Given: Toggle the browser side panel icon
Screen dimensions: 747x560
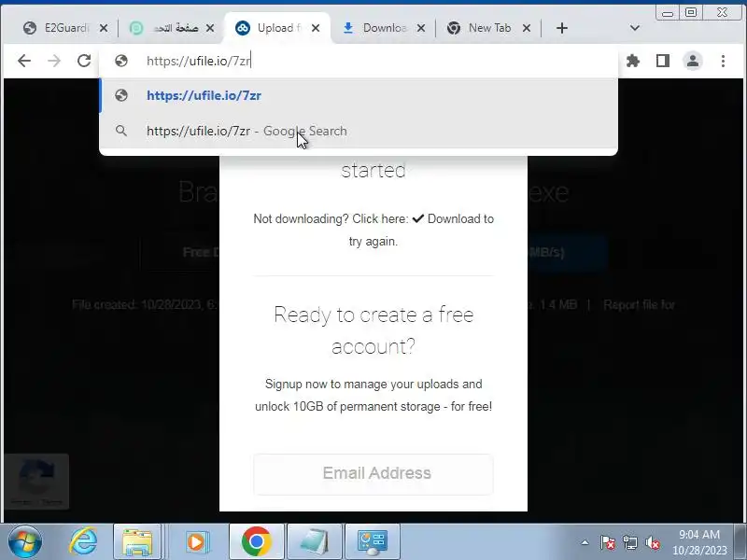Looking at the screenshot, I should coord(663,61).
